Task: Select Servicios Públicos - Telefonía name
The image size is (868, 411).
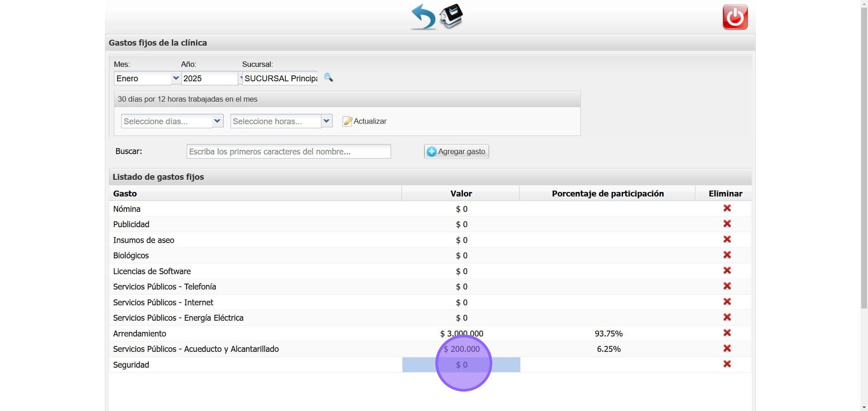Action: (165, 286)
